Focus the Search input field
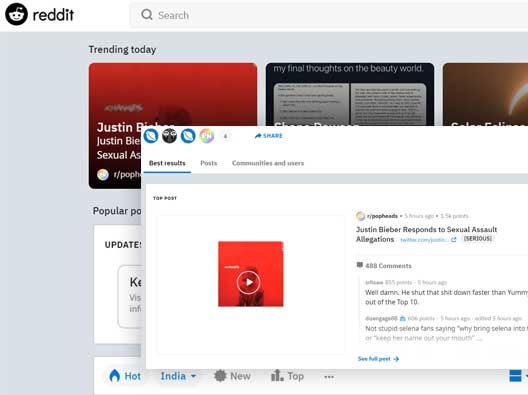The height and width of the screenshot is (395, 528). (329, 15)
